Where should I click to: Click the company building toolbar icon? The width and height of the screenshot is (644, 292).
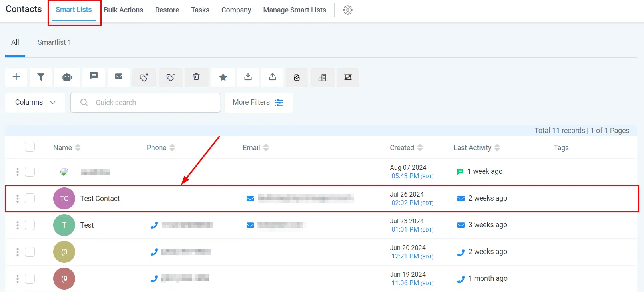pos(322,77)
